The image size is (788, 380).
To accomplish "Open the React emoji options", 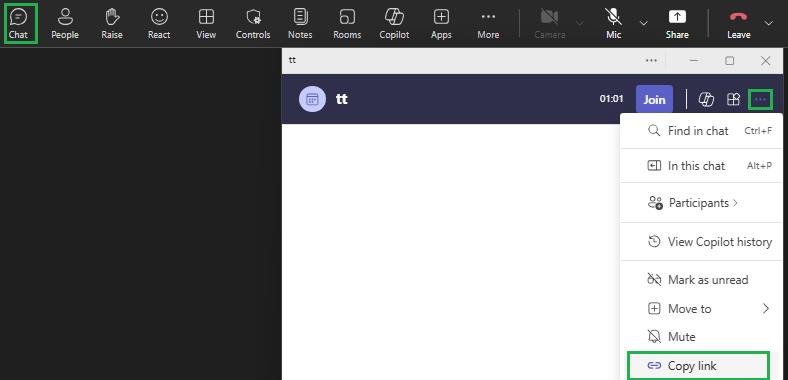I will (159, 24).
